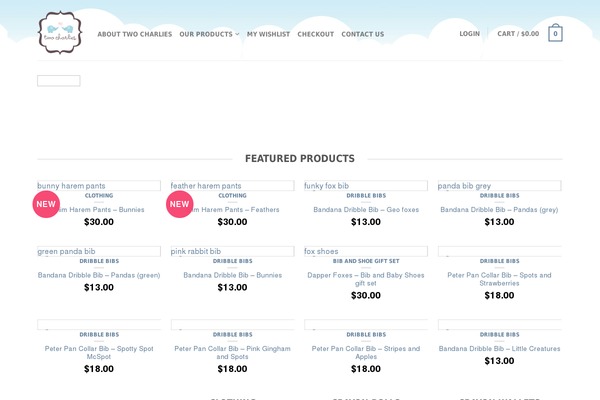This screenshot has width=600, height=400.
Task: Open panda bib grey image
Action: point(499,186)
